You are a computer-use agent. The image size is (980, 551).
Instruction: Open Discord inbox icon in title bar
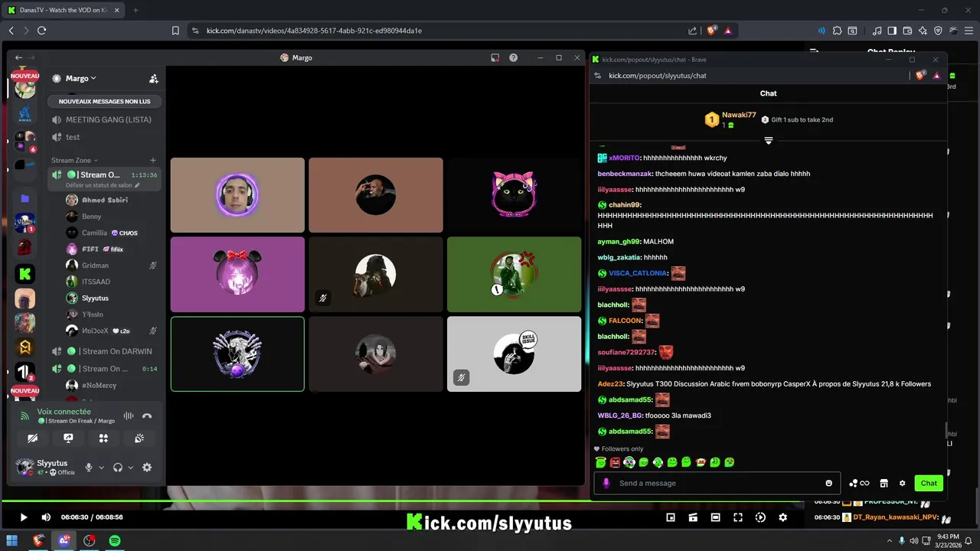coord(495,57)
